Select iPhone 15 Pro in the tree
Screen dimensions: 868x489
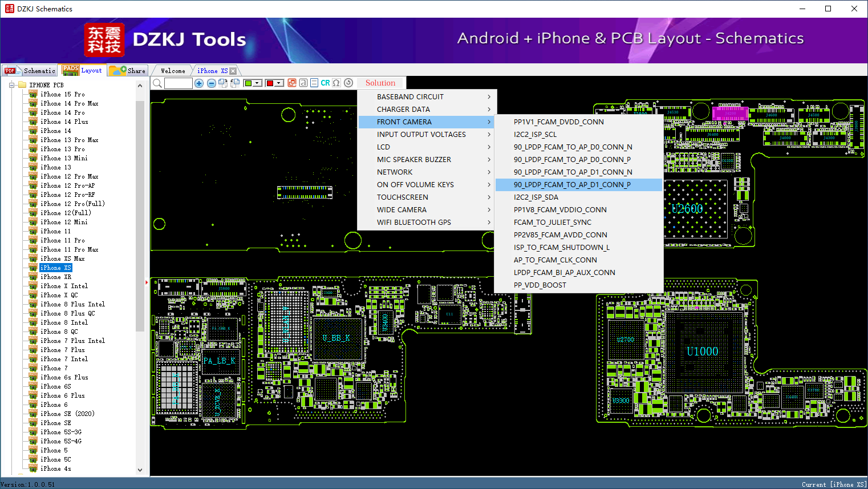(x=63, y=94)
